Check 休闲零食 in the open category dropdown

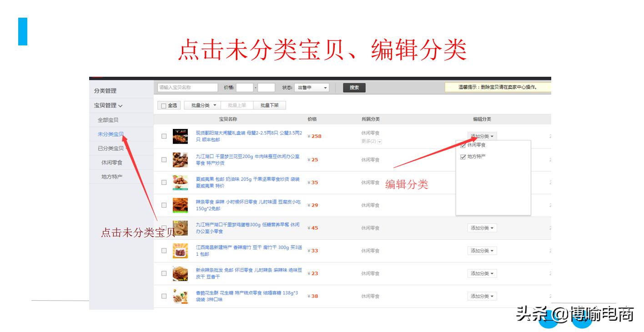463,145
